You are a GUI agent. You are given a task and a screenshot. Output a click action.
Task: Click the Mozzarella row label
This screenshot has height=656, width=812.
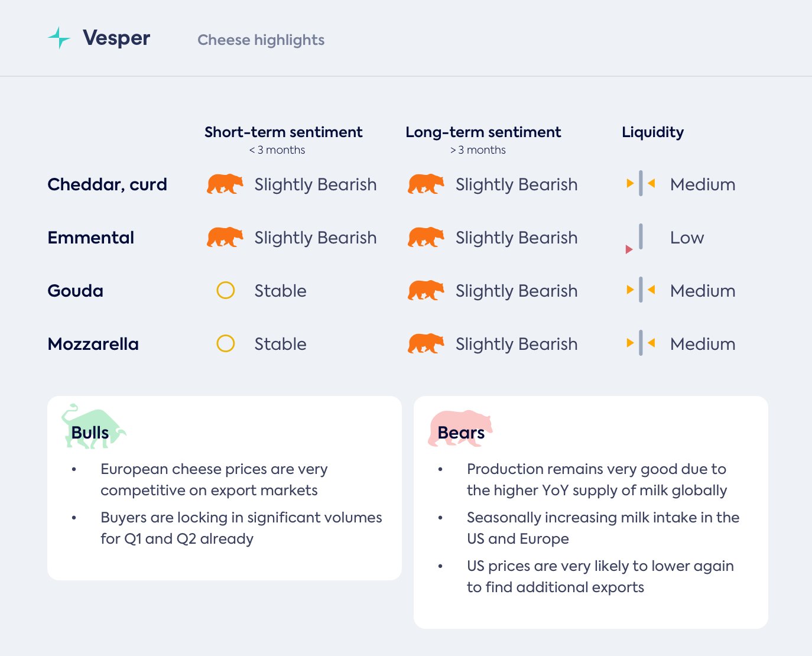[93, 344]
